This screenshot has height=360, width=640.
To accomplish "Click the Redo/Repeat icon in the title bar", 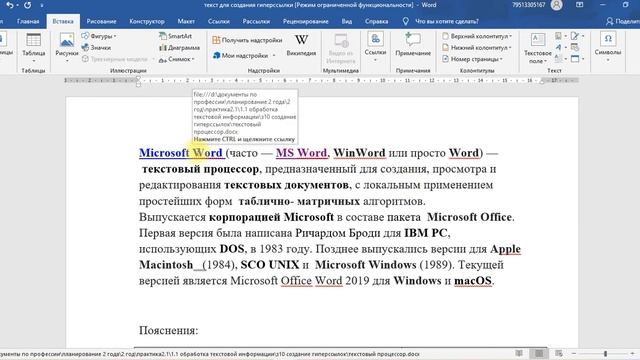I will (27, 5).
